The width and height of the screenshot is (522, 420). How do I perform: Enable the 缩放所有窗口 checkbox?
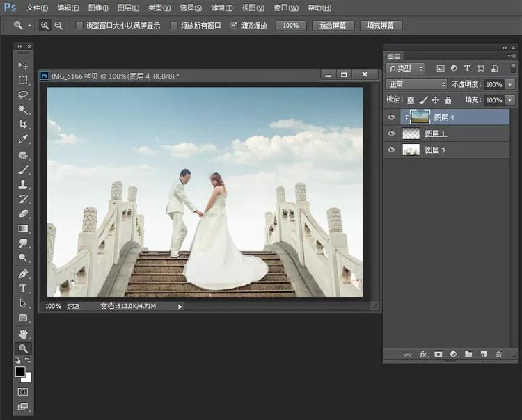174,26
